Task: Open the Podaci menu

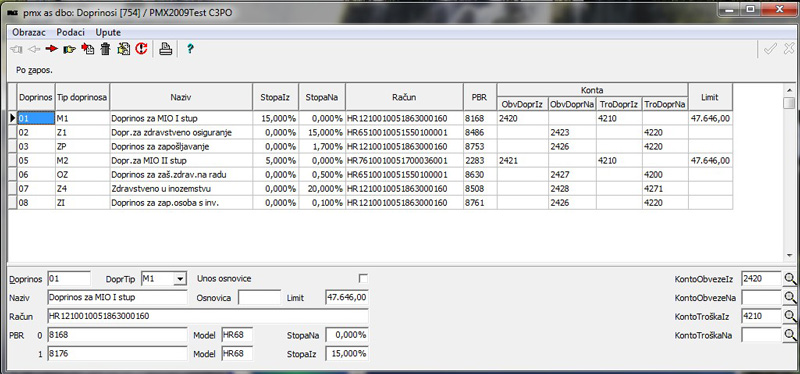Action: tap(70, 32)
